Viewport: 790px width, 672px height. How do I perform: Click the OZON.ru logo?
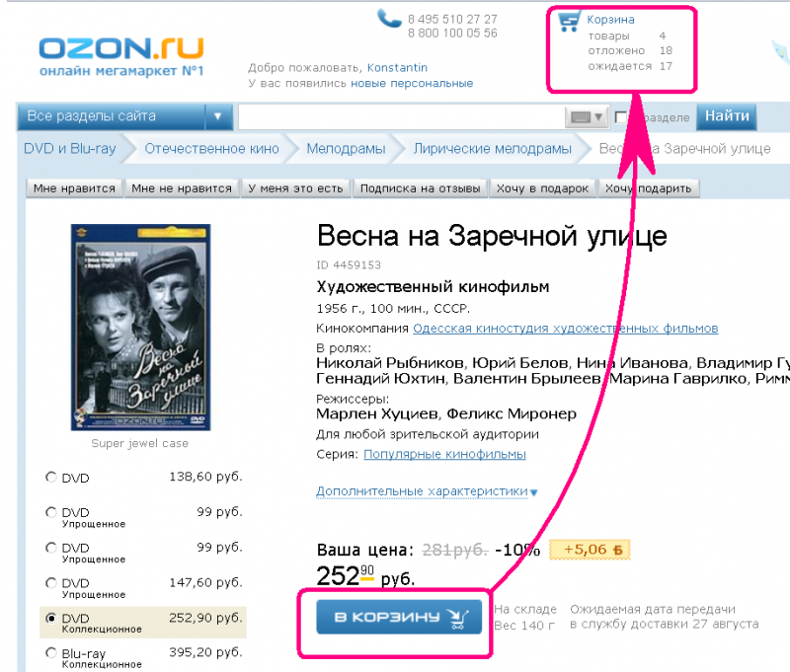pos(121,56)
